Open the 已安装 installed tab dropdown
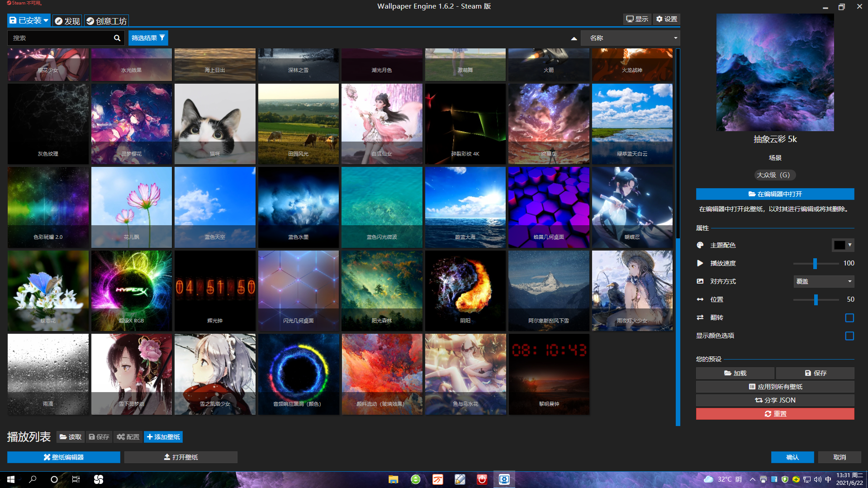 pos(29,20)
